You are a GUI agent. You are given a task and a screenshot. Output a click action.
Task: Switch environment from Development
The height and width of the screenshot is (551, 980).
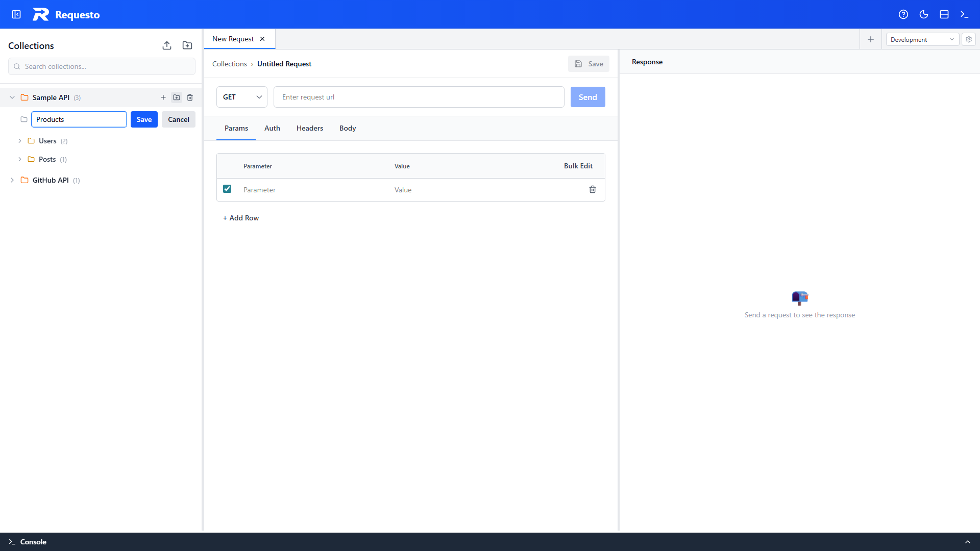pos(922,39)
